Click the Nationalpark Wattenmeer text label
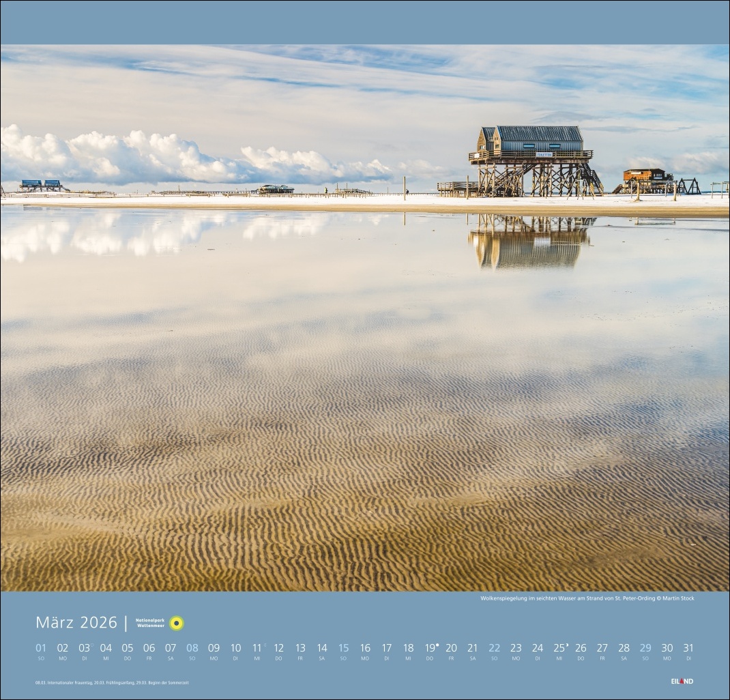 tap(150, 623)
